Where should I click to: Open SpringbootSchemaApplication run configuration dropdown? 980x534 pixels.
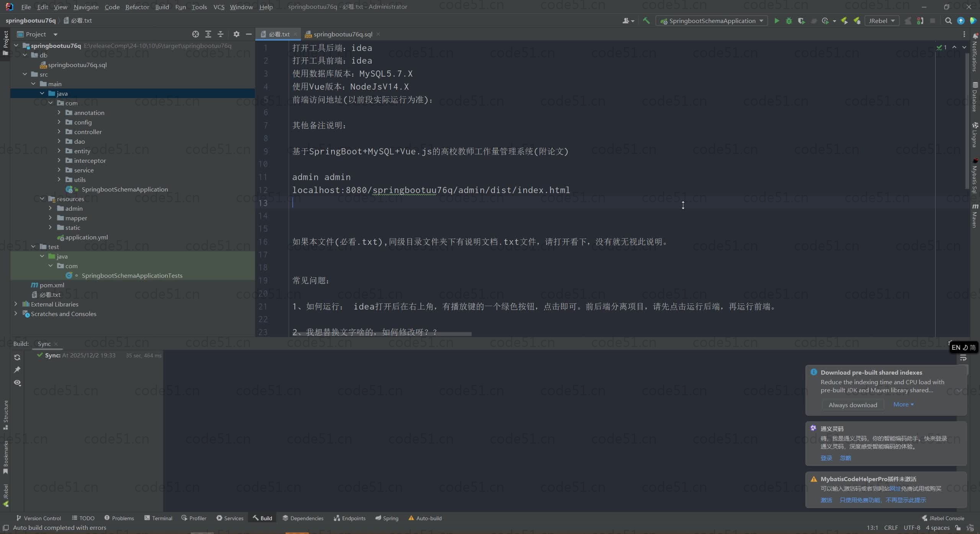pyautogui.click(x=712, y=21)
